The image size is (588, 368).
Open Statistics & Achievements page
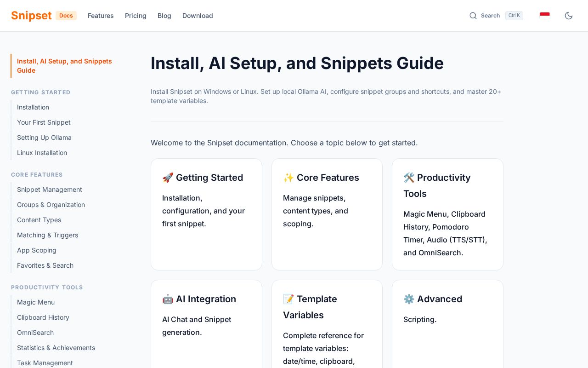pos(56,348)
